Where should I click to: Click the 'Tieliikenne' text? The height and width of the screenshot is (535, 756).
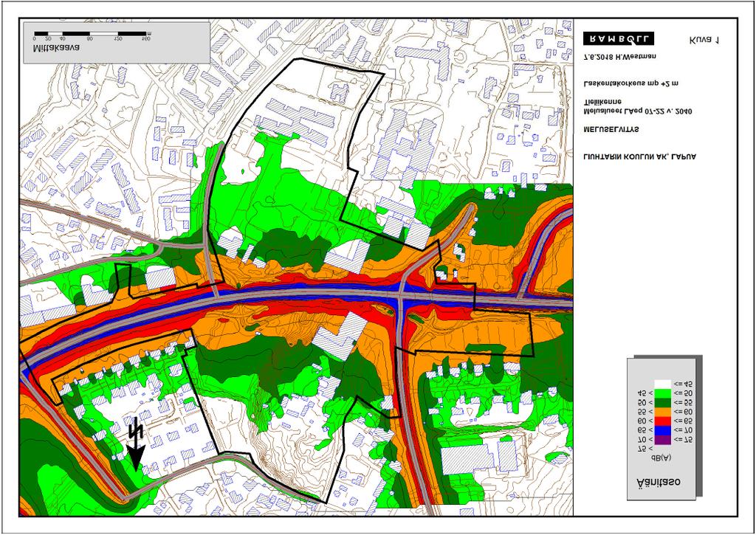[x=602, y=102]
